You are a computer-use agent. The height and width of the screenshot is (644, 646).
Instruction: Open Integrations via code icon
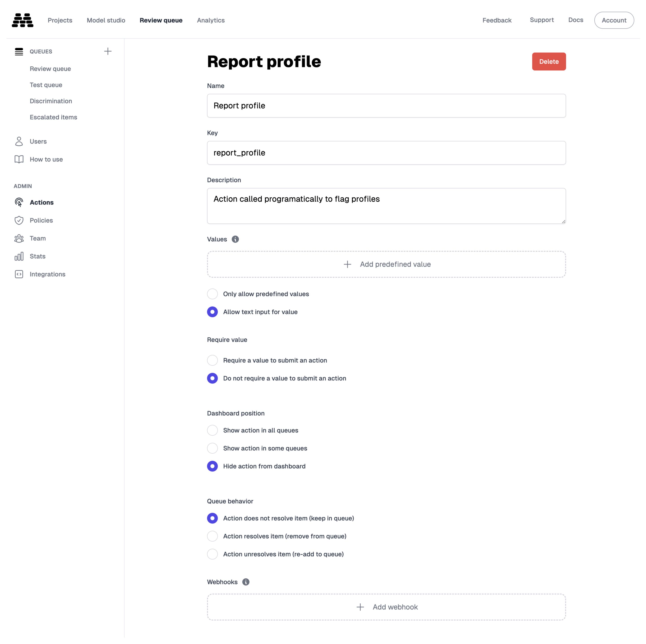coord(19,274)
